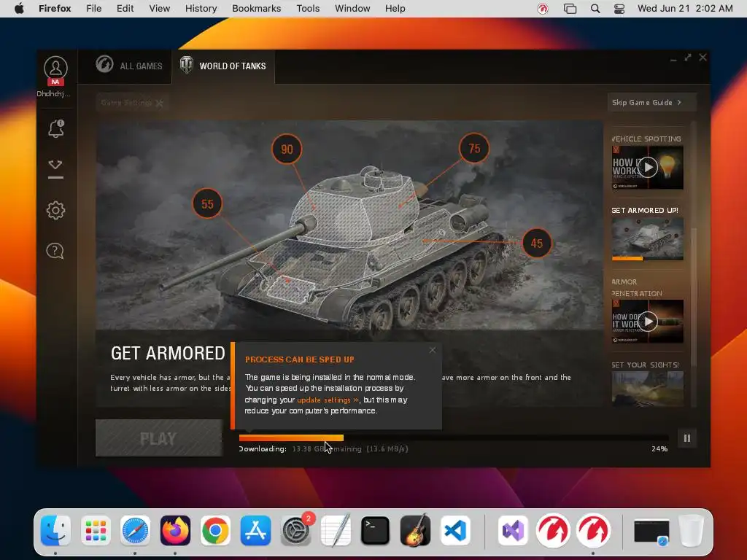Open Spotlight search in menu bar
Viewport: 747px width, 560px height.
[x=595, y=9]
